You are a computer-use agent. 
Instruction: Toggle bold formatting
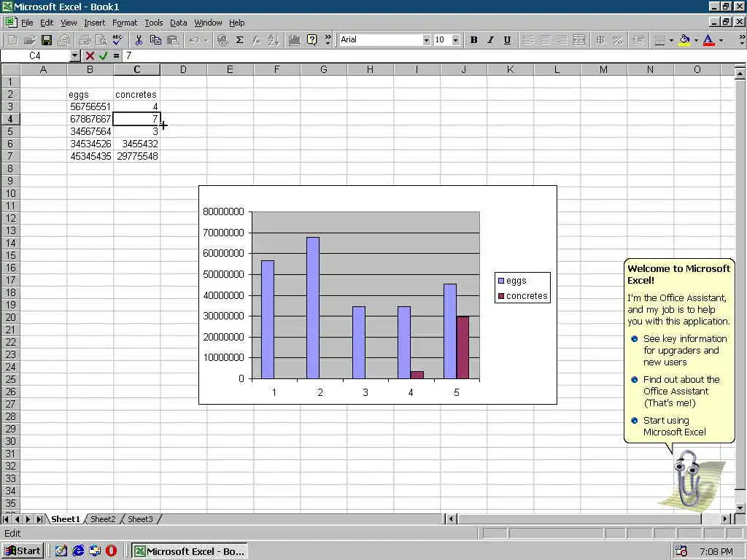pyautogui.click(x=473, y=40)
